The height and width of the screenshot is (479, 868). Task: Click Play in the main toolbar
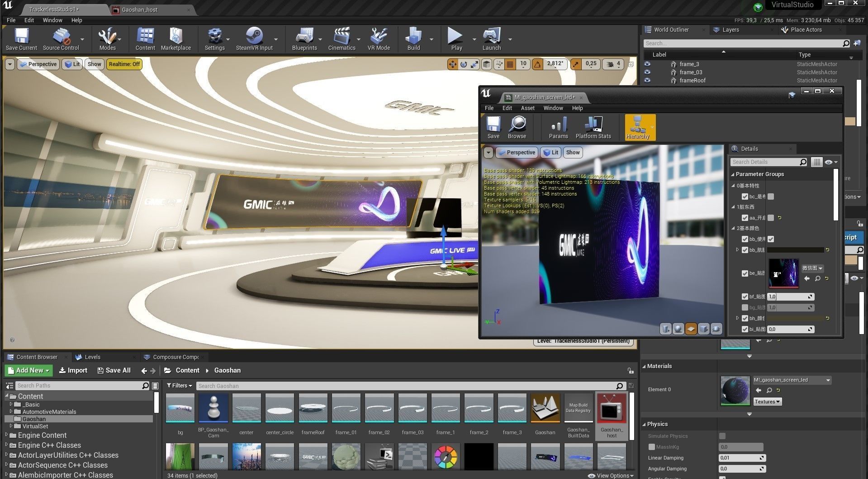click(456, 39)
